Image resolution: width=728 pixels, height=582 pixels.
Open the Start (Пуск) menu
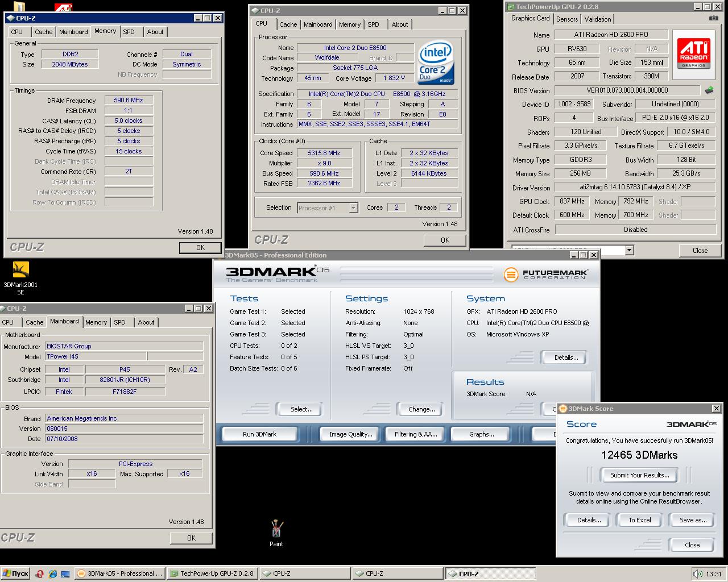tap(15, 573)
